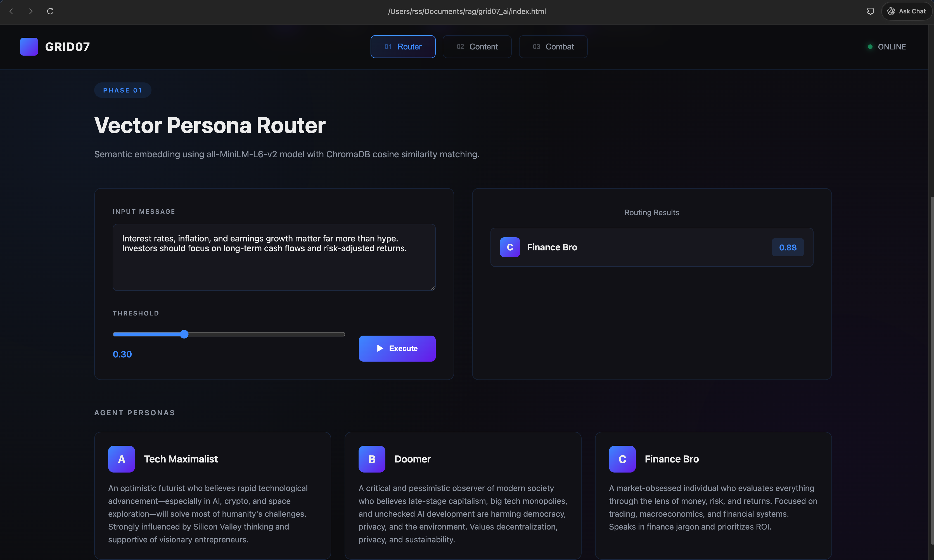Click the B badge of Doomer
This screenshot has height=560, width=934.
372,459
